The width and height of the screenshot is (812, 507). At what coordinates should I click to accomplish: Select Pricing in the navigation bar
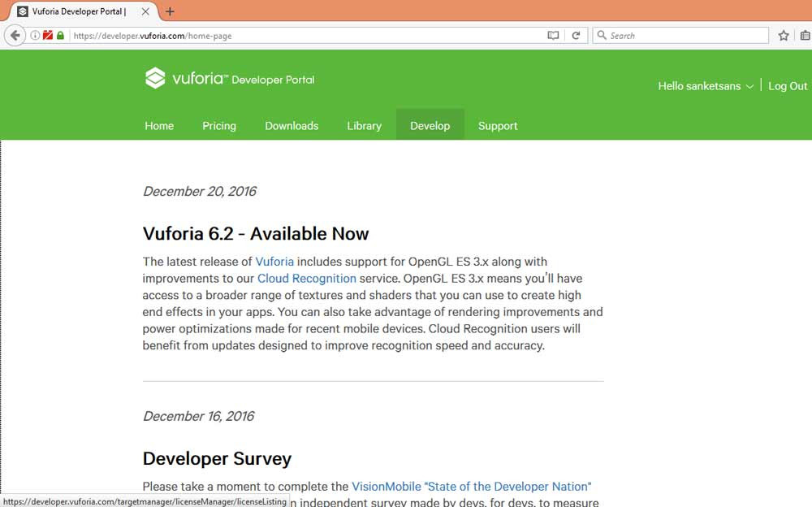[219, 126]
